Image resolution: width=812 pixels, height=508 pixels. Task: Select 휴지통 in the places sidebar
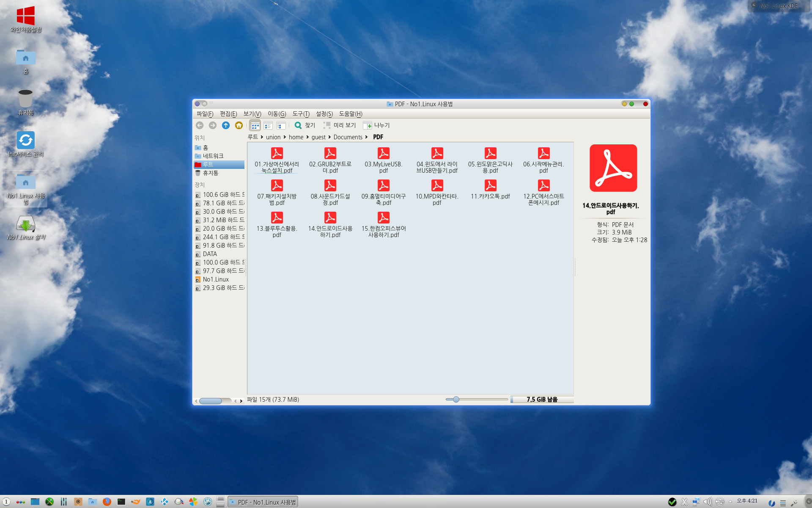219,173
